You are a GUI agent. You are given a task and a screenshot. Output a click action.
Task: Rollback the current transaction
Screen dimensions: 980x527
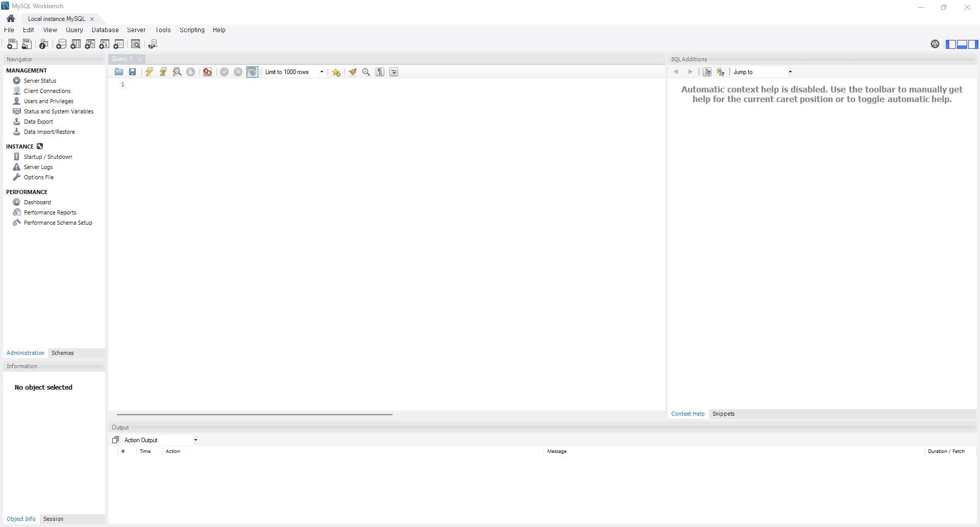click(238, 72)
